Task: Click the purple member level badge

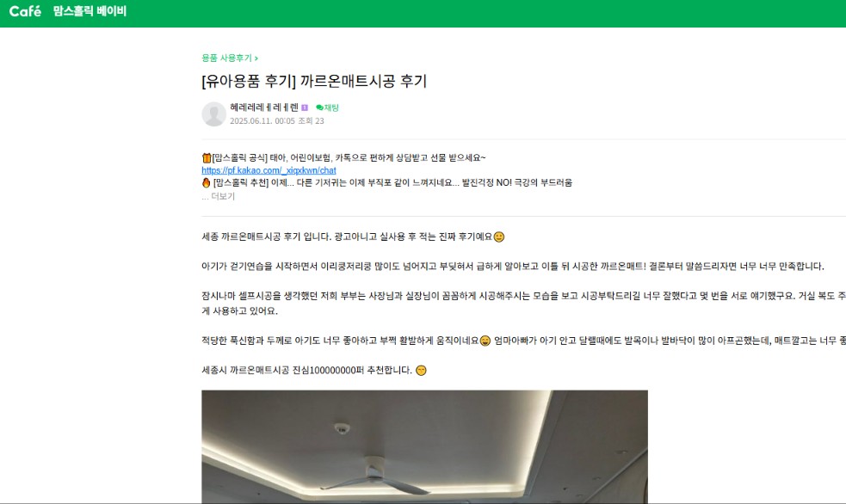Action: [305, 108]
